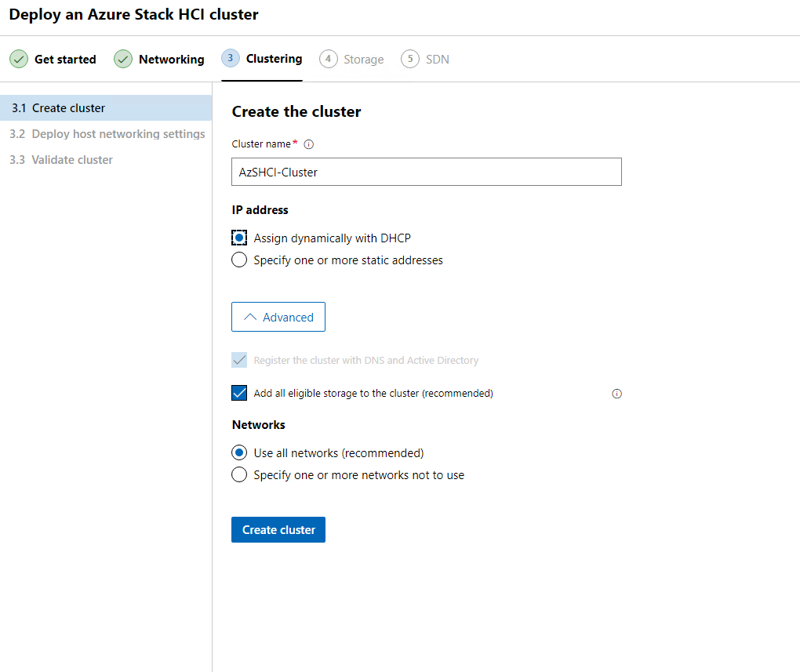Screen dimensions: 800x672
Task: Open the Networking tab label
Action: pyautogui.click(x=171, y=60)
